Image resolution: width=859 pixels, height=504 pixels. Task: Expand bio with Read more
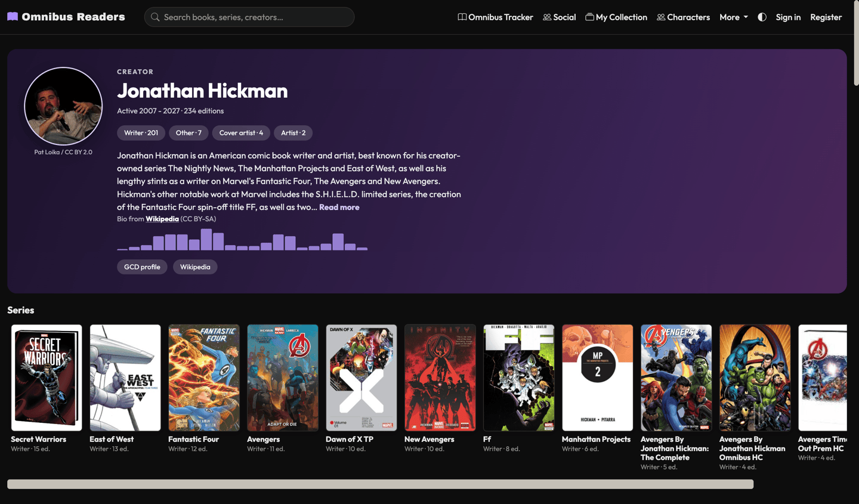[339, 207]
